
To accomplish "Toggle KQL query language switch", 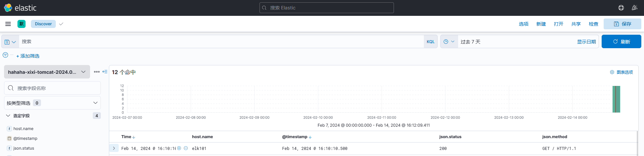I will (430, 42).
